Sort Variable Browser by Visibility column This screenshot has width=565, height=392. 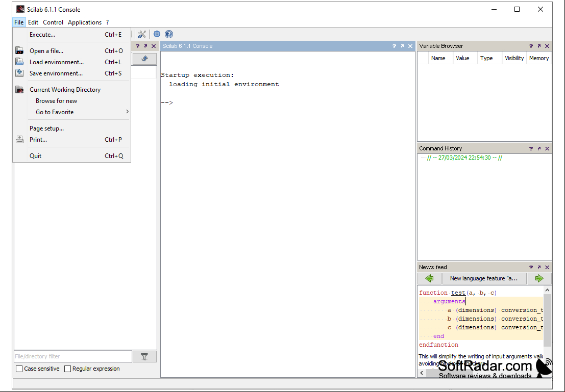(514, 58)
